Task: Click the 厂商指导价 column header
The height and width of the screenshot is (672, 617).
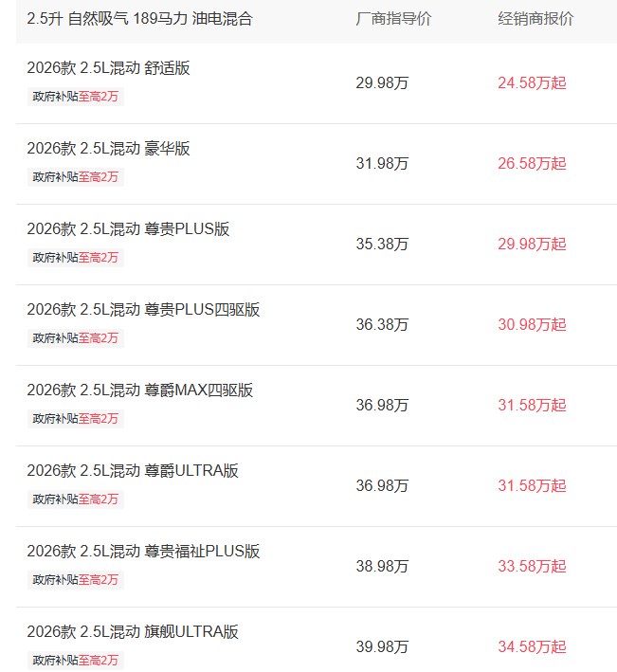Action: 393,19
